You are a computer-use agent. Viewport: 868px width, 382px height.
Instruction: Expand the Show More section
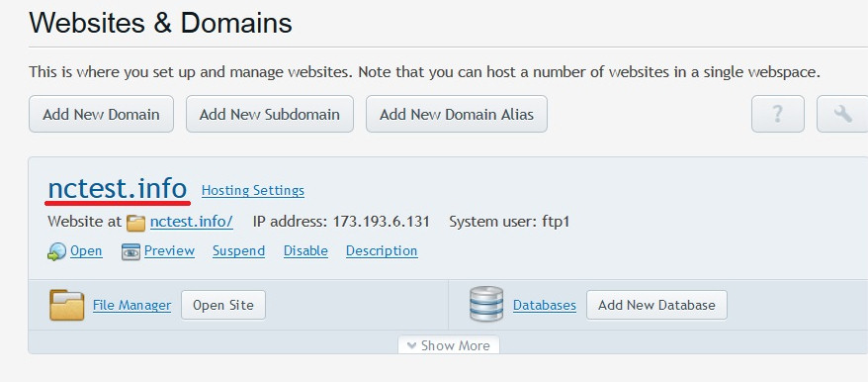tap(449, 345)
